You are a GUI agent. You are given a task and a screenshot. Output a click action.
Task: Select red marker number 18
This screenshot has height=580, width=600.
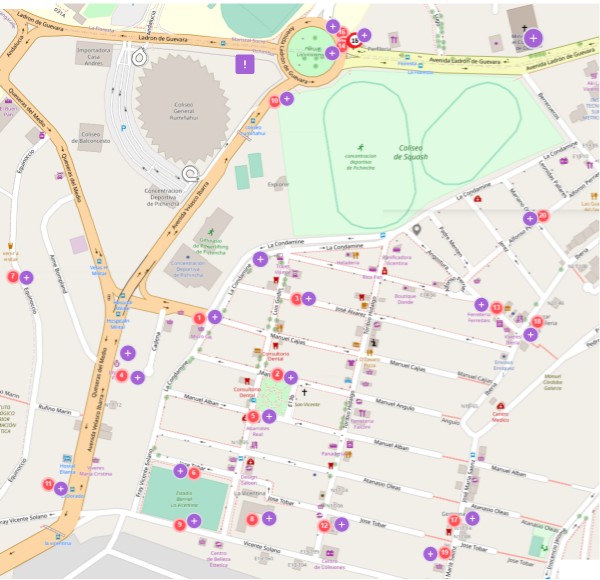point(538,321)
